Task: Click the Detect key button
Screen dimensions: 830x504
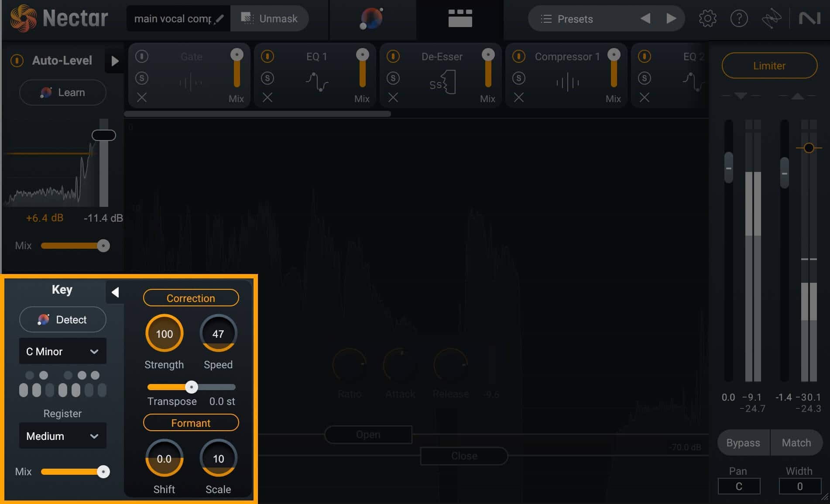Action: (x=62, y=319)
